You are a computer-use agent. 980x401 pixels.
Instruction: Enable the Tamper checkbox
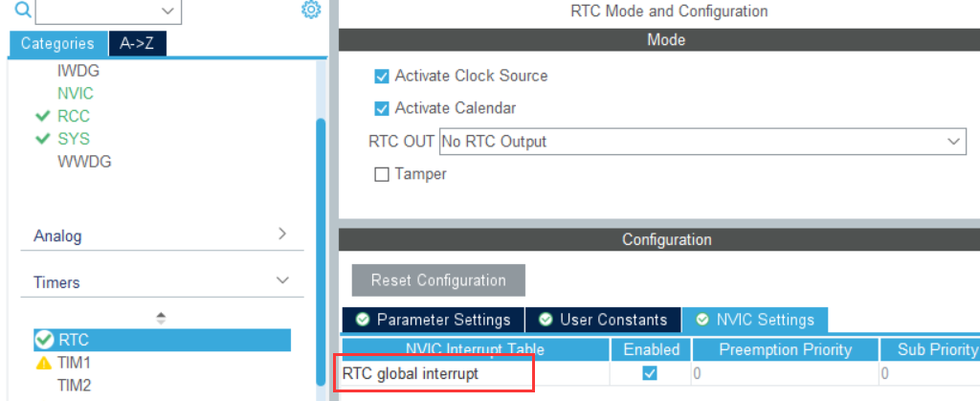point(382,174)
